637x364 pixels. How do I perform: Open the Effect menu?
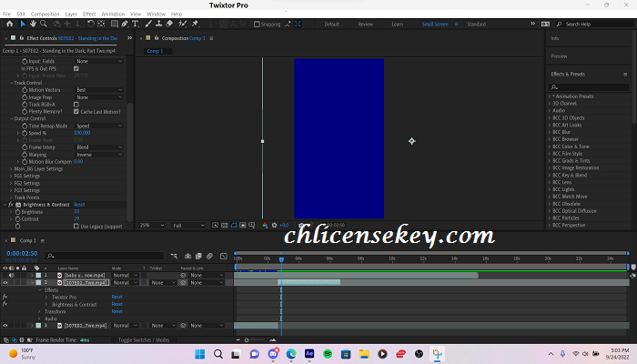coord(89,14)
